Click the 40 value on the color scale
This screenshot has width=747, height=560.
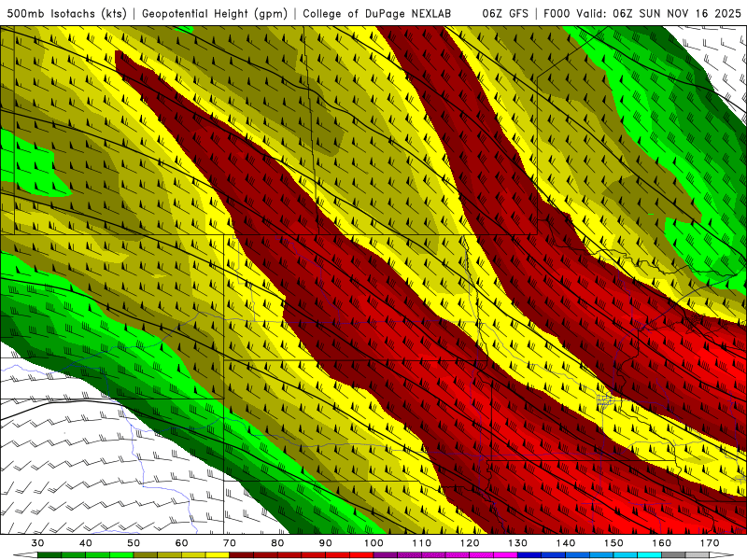pyautogui.click(x=86, y=543)
